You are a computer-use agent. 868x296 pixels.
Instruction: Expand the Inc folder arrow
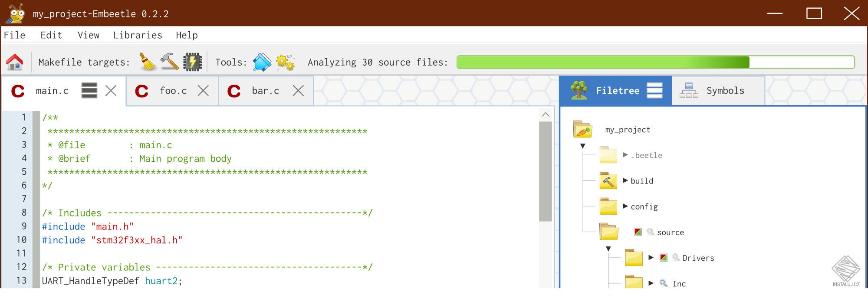[651, 283]
